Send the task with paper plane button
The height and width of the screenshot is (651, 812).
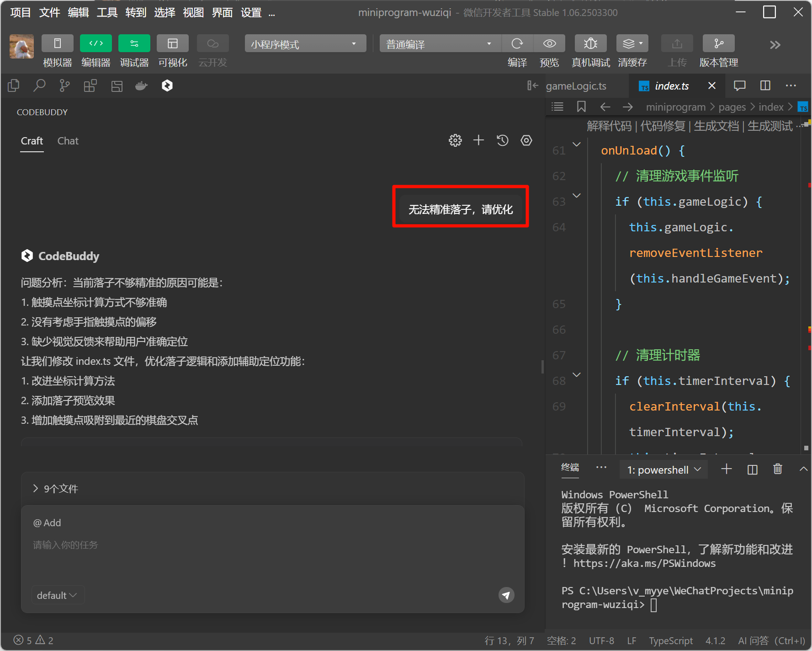506,595
